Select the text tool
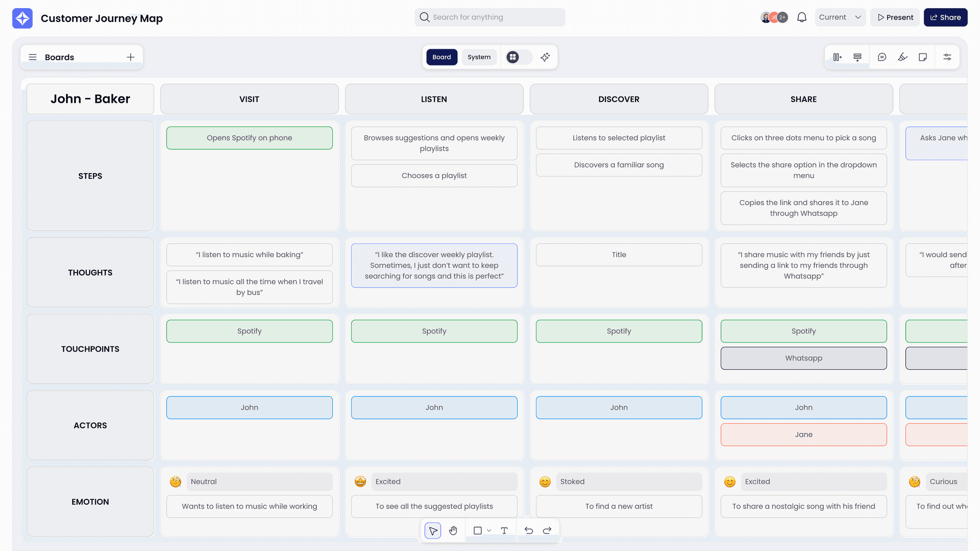The image size is (980, 551). (504, 530)
